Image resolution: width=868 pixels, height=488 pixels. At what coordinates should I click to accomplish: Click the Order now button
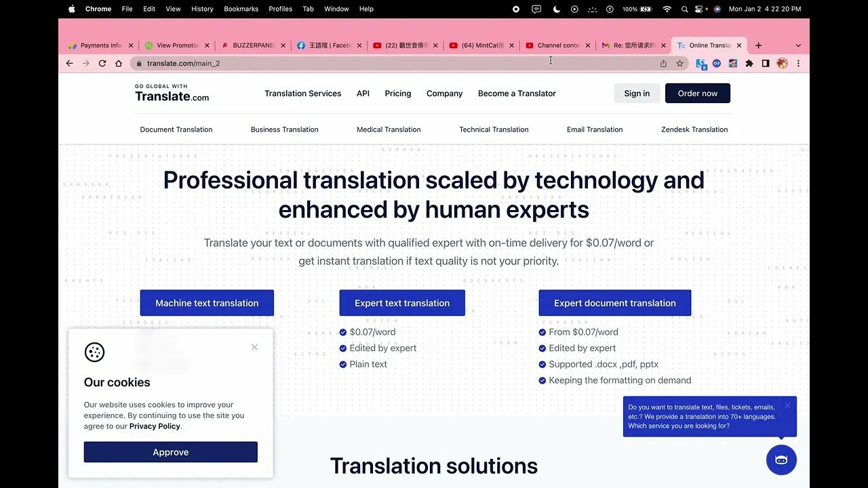point(698,94)
